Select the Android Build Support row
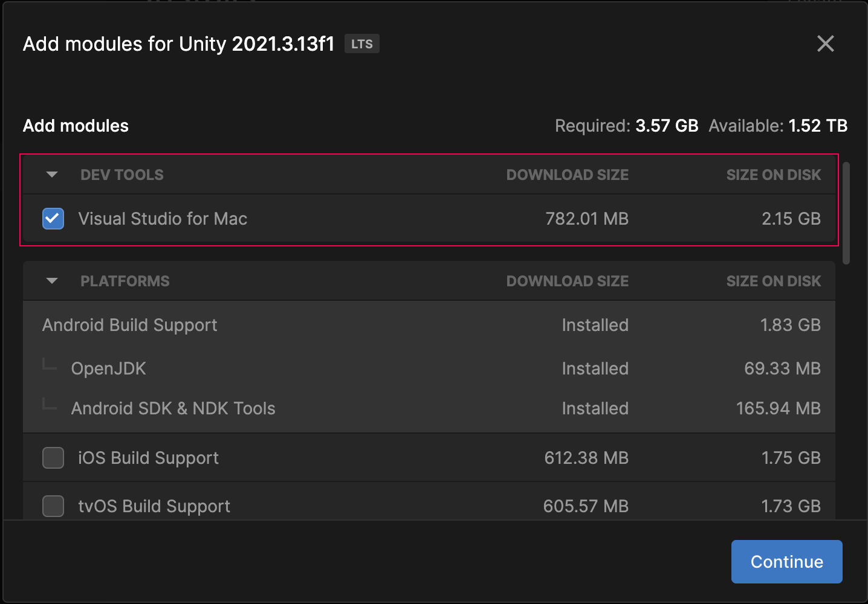Image resolution: width=868 pixels, height=604 pixels. 129,325
